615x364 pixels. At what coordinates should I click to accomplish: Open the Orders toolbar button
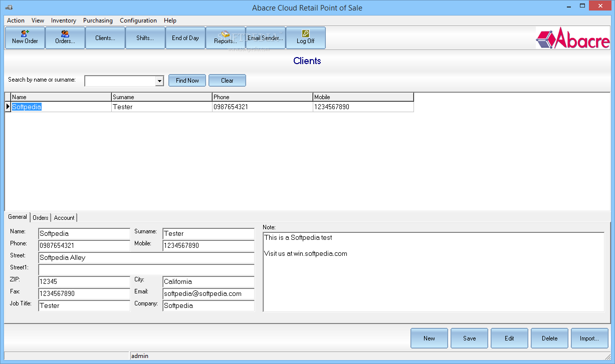pos(65,38)
